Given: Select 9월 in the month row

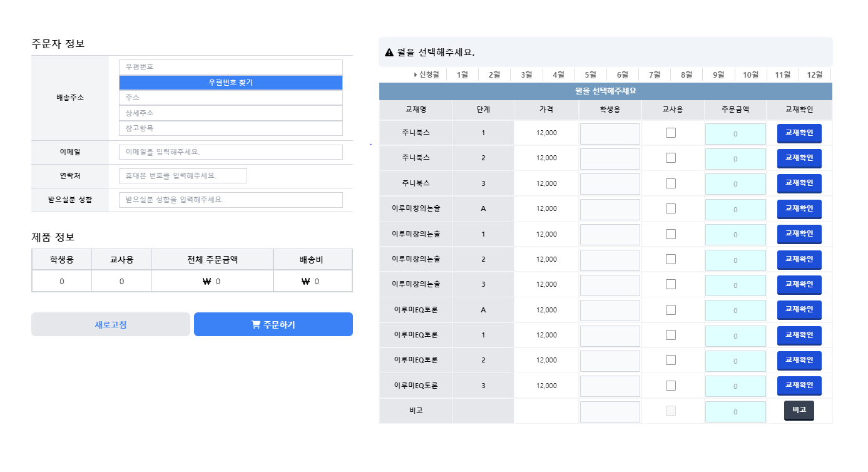Looking at the screenshot, I should click(x=718, y=75).
